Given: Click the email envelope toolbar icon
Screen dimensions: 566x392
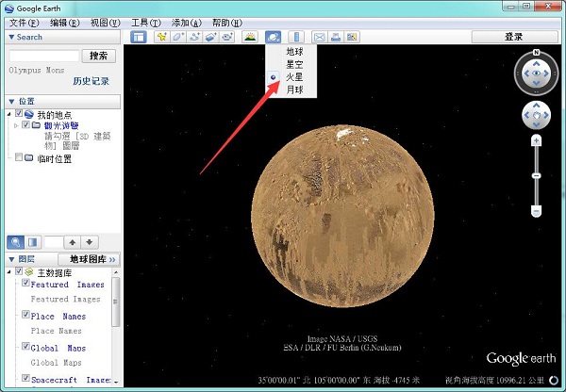Looking at the screenshot, I should click(x=319, y=37).
